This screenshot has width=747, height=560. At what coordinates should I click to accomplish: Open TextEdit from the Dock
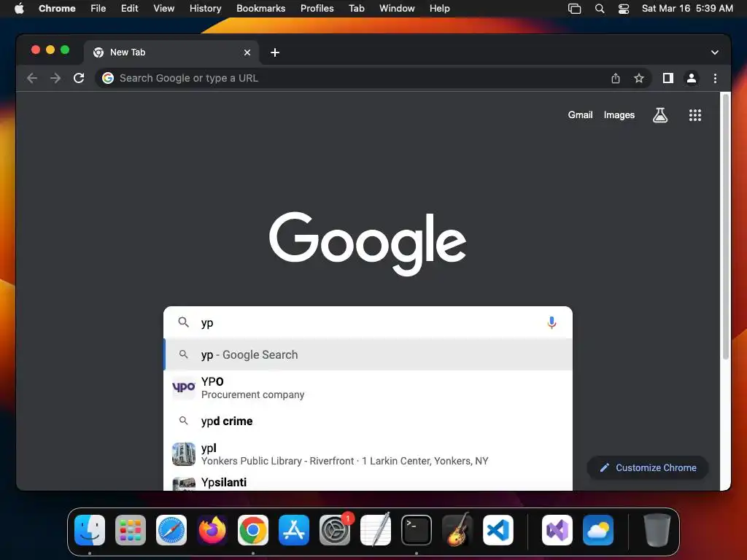click(x=376, y=530)
